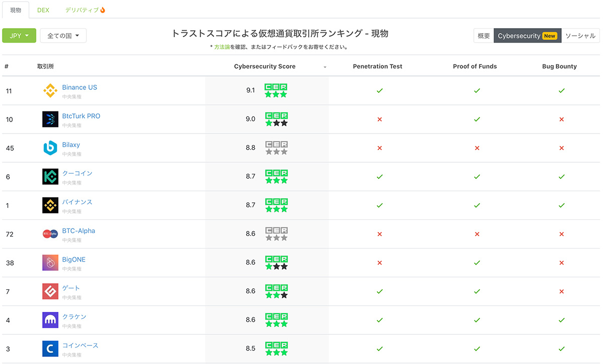
Task: Click the fire icon on デリバティブ tab
Action: [103, 10]
